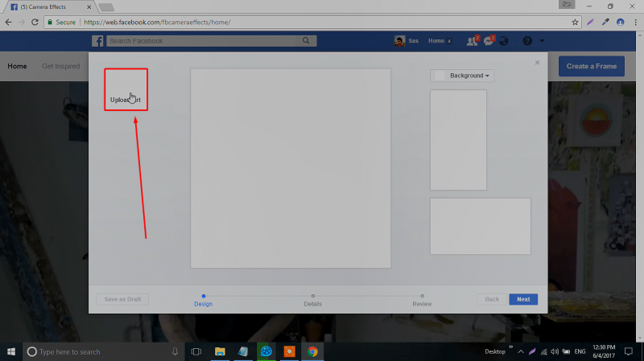Click the ENG language indicator
The height and width of the screenshot is (361, 644).
click(x=580, y=351)
